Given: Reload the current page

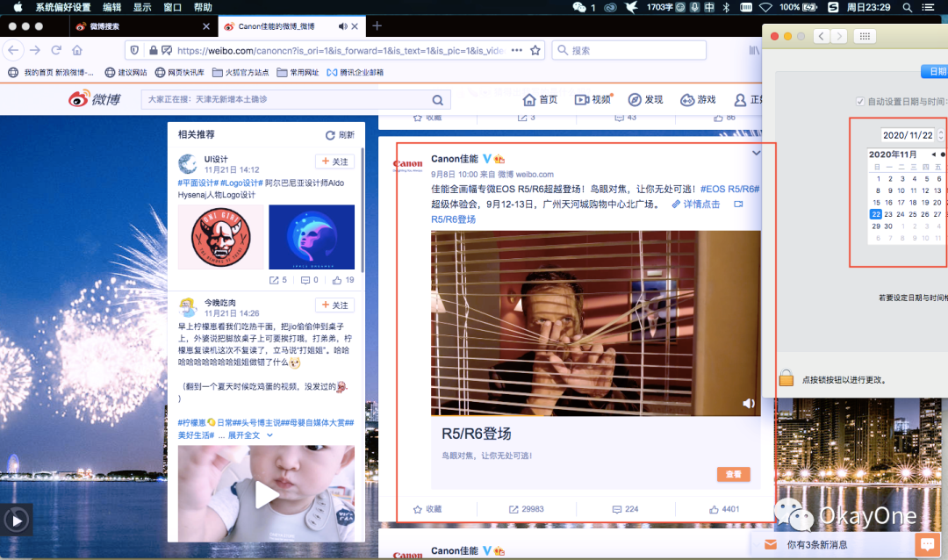Looking at the screenshot, I should click(56, 50).
